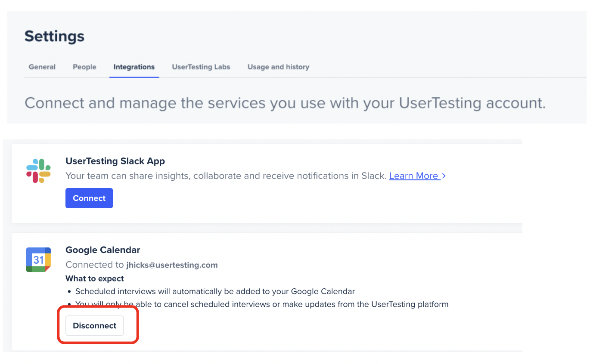Image resolution: width=590 pixels, height=364 pixels.
Task: Open the UserTesting Labs tab
Action: point(201,67)
